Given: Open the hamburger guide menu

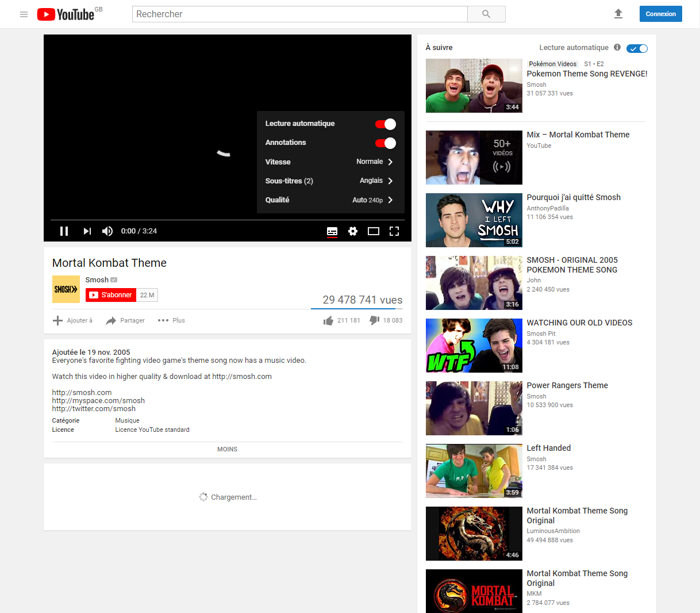Looking at the screenshot, I should click(x=24, y=14).
